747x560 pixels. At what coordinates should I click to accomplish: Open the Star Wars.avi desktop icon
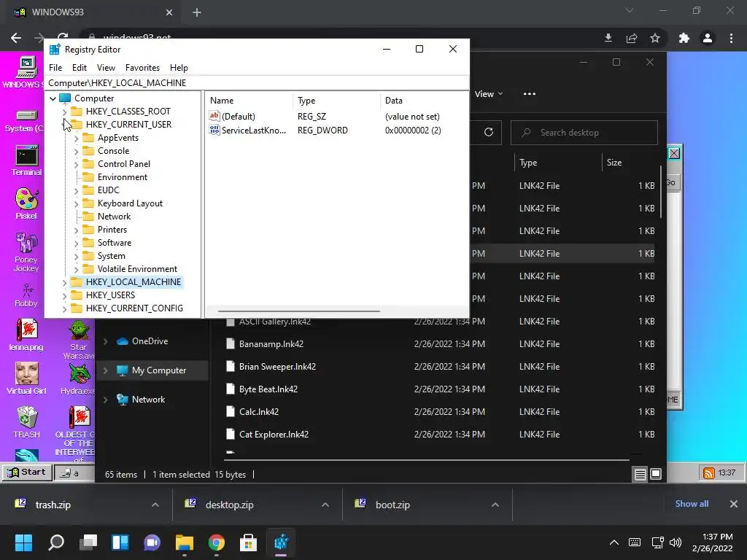pyautogui.click(x=79, y=340)
